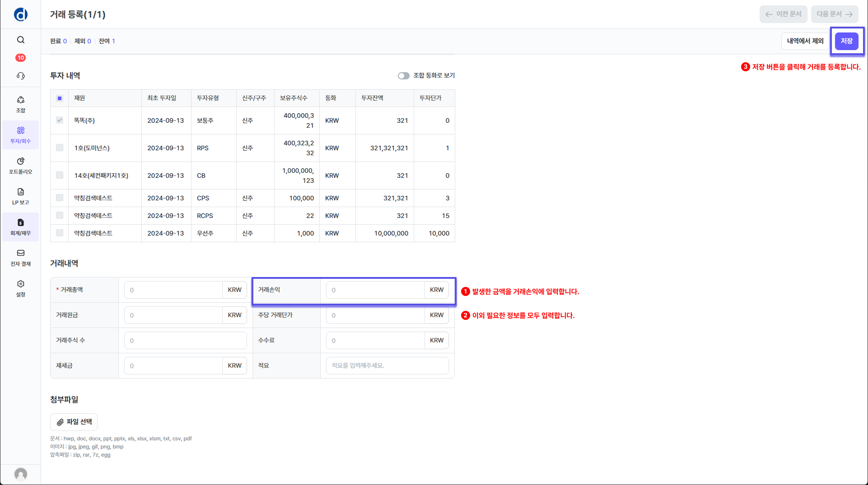This screenshot has height=485, width=868.
Task: Click the 적요 text input field
Action: click(387, 366)
